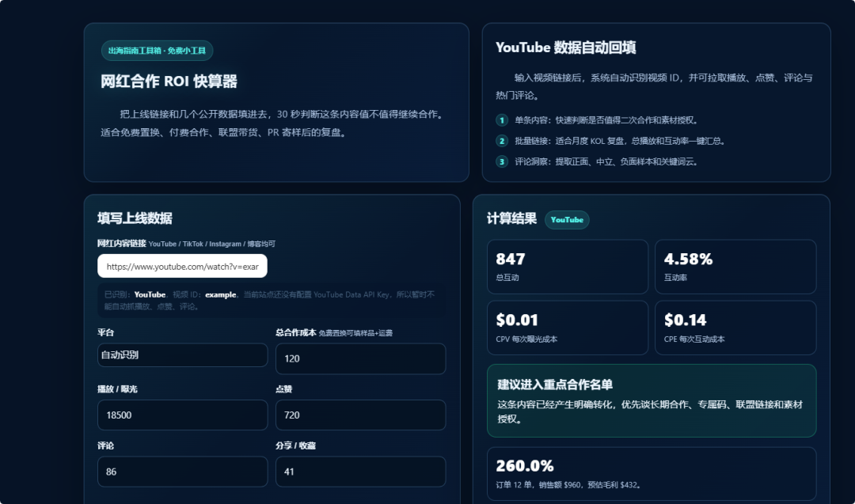Click the 出海指南工具箱 · 免费小工具 badge
This screenshot has width=855, height=504.
tap(157, 51)
